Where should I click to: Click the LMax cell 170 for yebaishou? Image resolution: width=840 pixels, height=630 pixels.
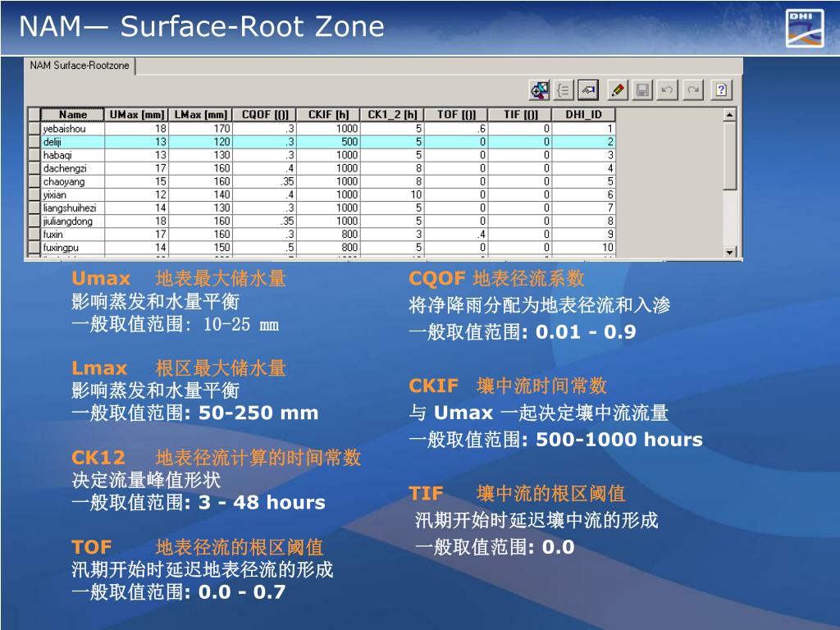tap(201, 129)
